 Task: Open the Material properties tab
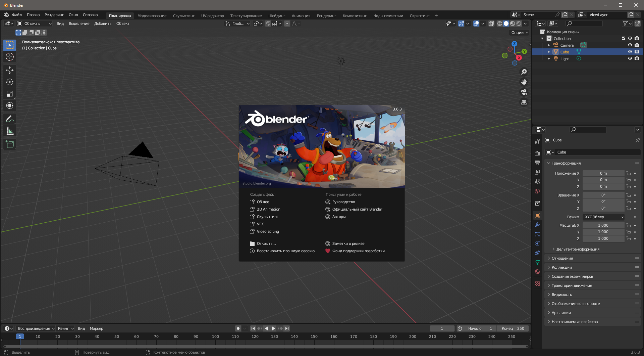[537, 272]
